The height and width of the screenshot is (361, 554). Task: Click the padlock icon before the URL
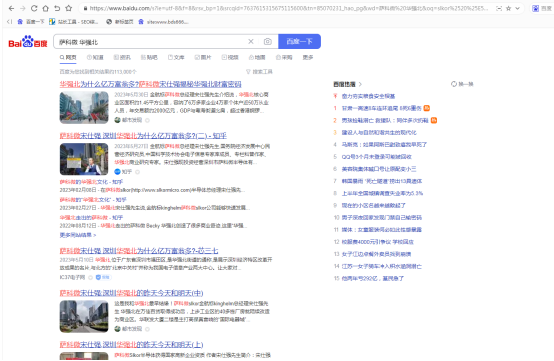point(85,8)
